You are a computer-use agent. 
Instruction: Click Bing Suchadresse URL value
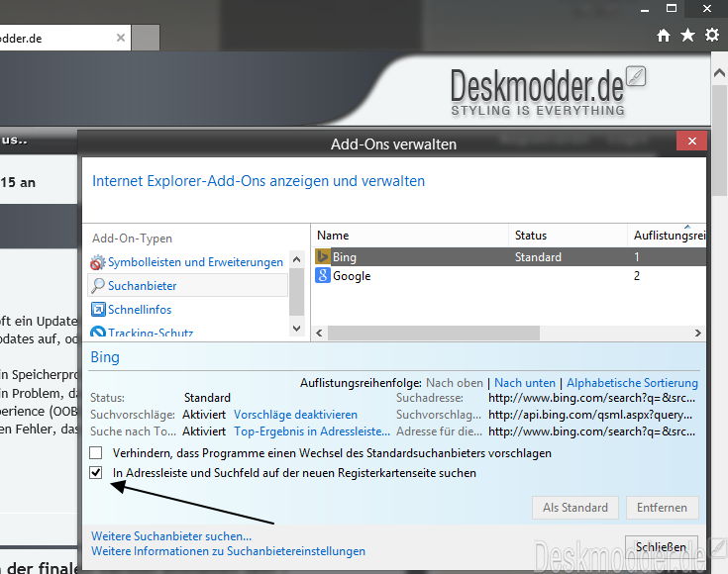[592, 398]
